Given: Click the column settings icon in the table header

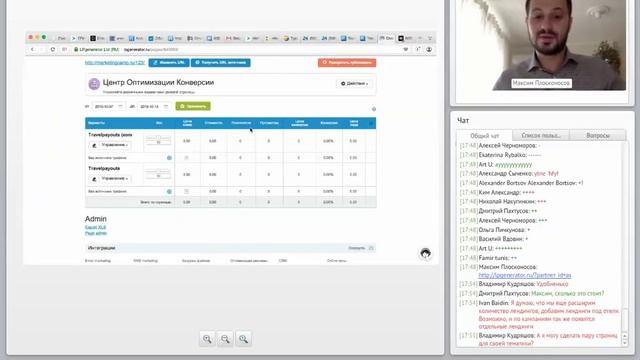Looking at the screenshot, I should tap(371, 123).
